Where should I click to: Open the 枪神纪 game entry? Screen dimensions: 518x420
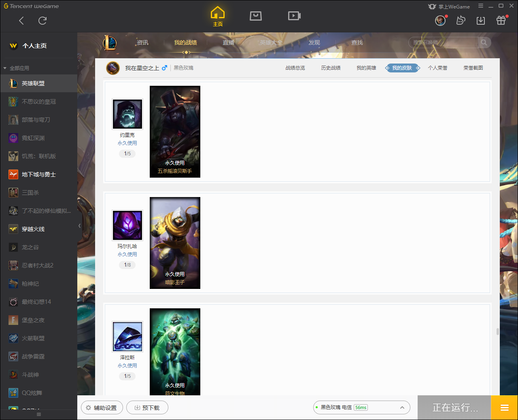coord(39,284)
